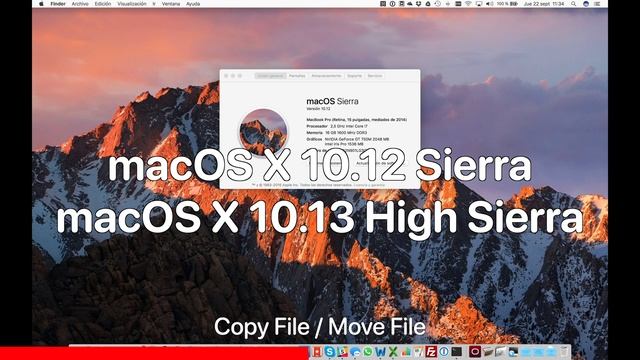Select the Visión general tab
640x360 pixels.
270,76
